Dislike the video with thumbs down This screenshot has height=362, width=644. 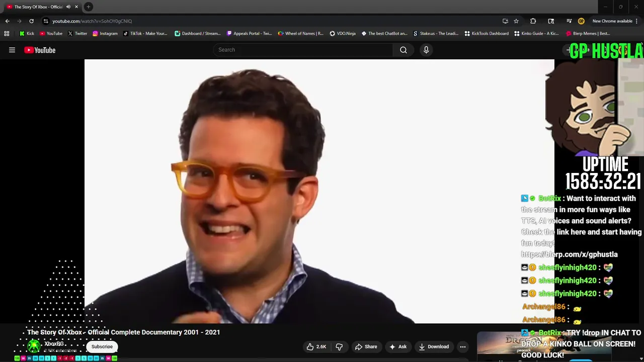pyautogui.click(x=339, y=346)
